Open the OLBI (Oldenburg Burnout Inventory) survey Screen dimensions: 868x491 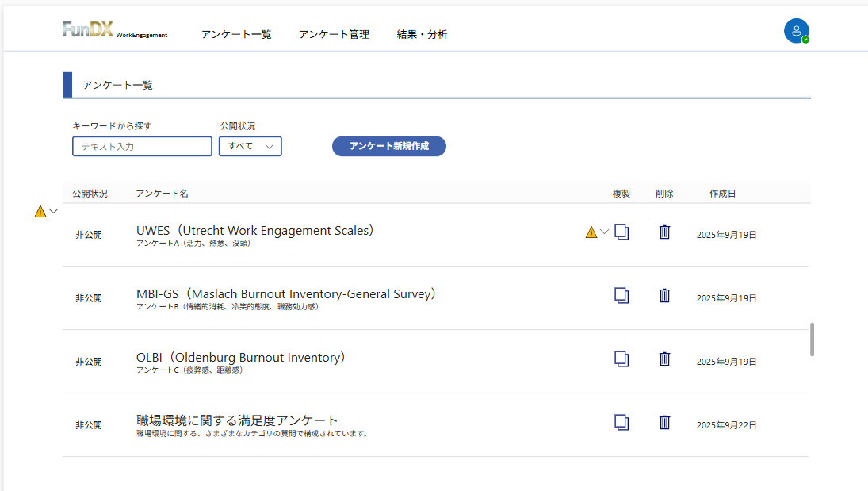point(241,358)
